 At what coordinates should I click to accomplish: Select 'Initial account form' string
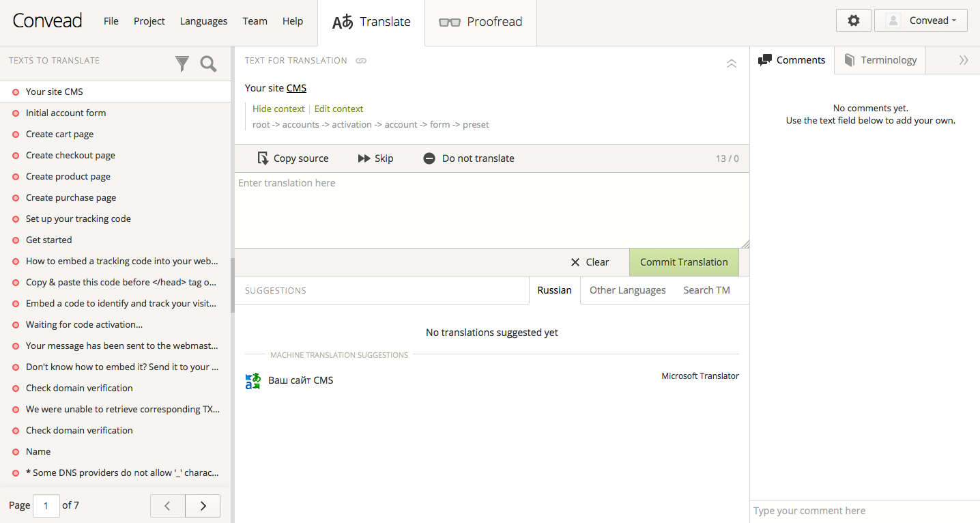click(115, 113)
